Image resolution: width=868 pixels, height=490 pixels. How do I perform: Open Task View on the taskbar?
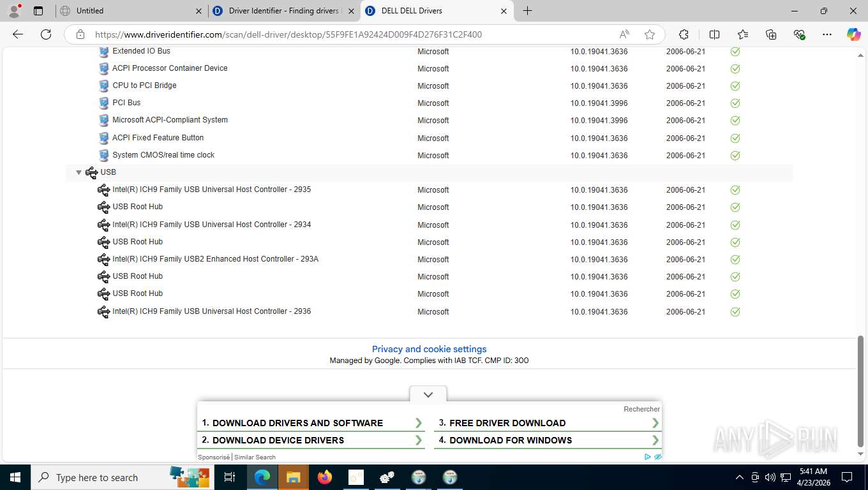coord(230,477)
